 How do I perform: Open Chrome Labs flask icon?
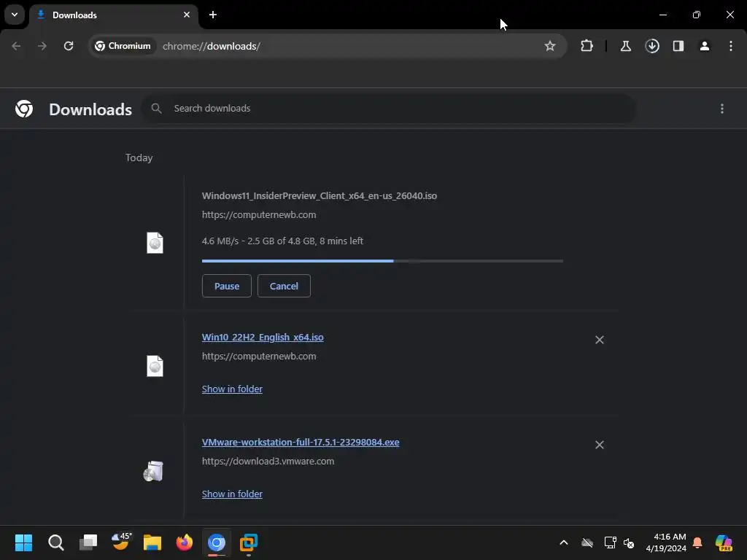pyautogui.click(x=625, y=46)
